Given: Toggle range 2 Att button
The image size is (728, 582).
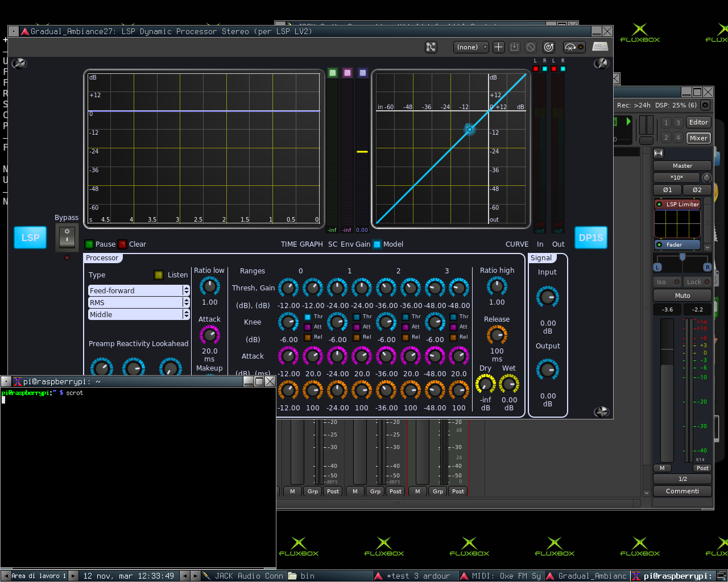Looking at the screenshot, I should point(406,327).
